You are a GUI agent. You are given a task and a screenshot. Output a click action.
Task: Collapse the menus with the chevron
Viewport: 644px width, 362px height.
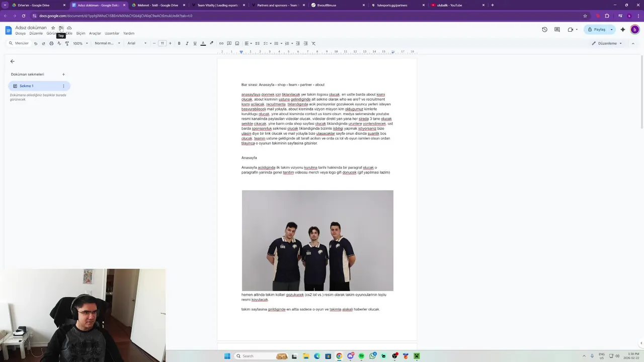633,43
